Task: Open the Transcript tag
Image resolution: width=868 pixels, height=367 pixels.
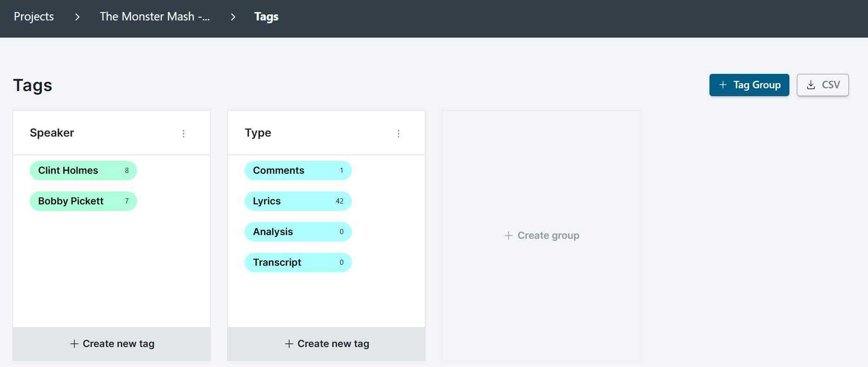Action: [x=298, y=262]
